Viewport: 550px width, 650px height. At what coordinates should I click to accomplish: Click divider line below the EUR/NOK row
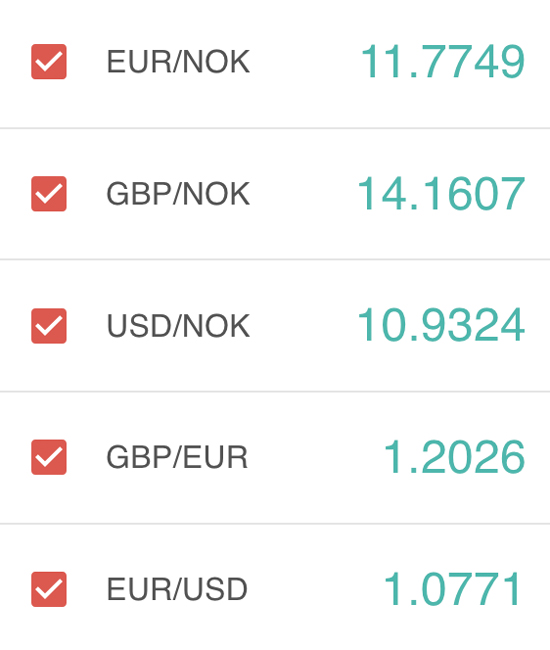pos(275,128)
